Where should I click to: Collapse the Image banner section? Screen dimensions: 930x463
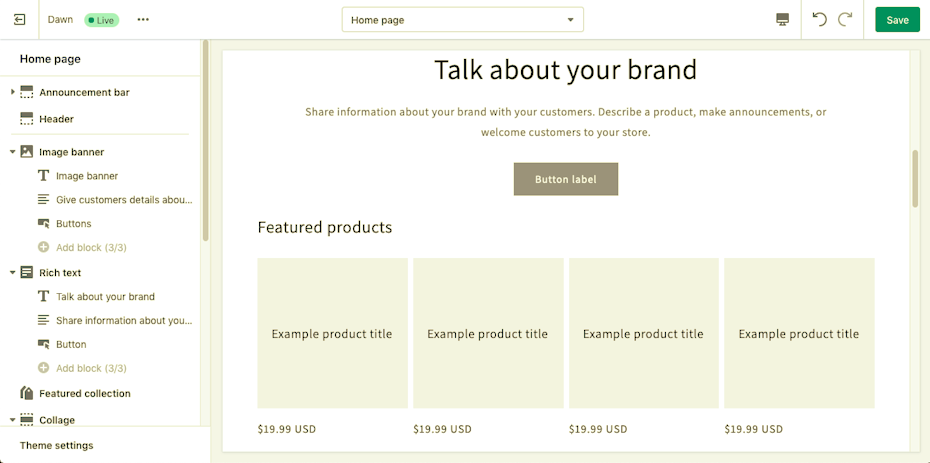point(13,152)
